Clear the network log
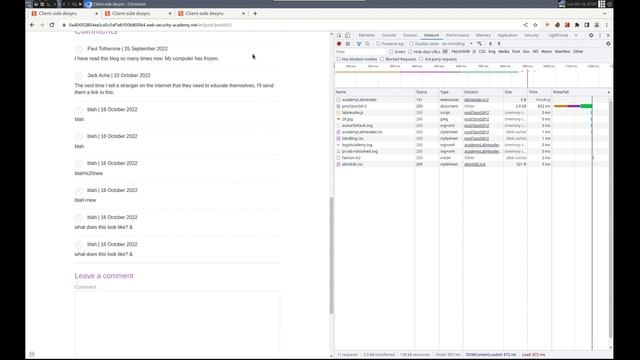640x360 pixels. coord(348,44)
